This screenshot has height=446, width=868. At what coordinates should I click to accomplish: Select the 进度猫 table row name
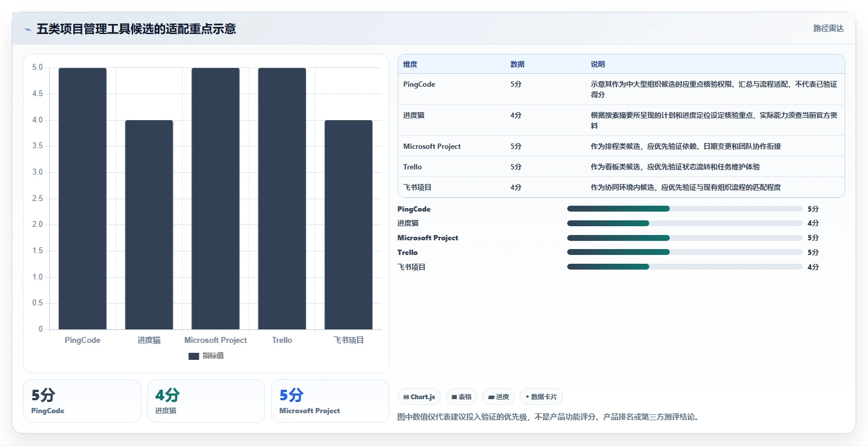[414, 115]
